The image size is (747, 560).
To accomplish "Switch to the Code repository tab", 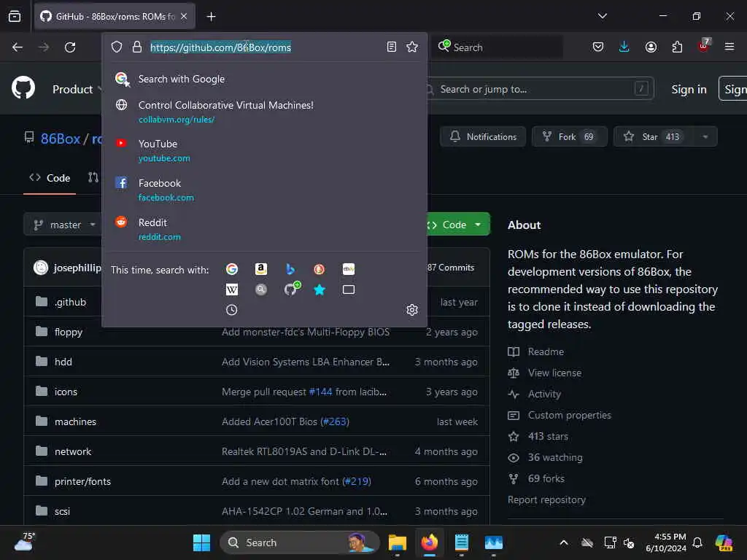I will [50, 178].
